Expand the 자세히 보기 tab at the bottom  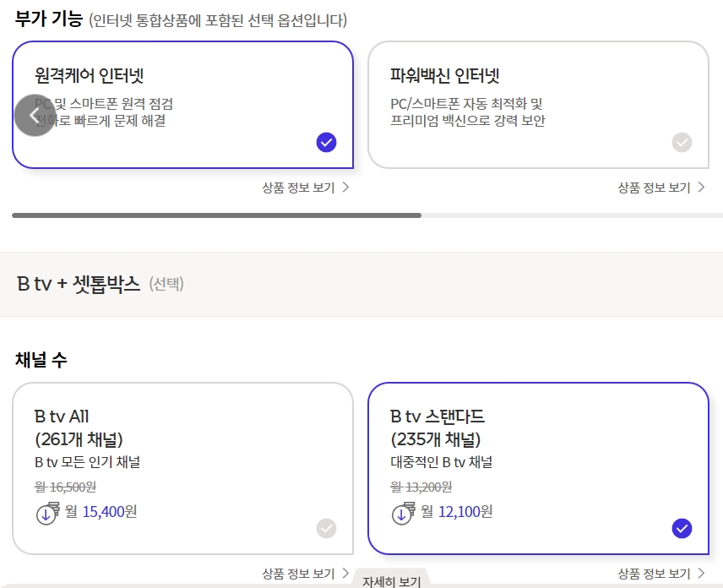coord(391,580)
